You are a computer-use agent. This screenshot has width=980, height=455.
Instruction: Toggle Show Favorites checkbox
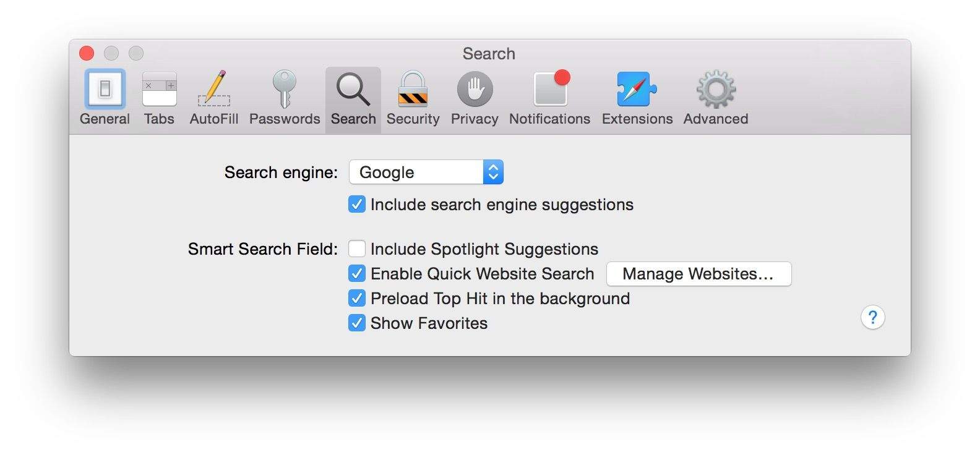[357, 323]
